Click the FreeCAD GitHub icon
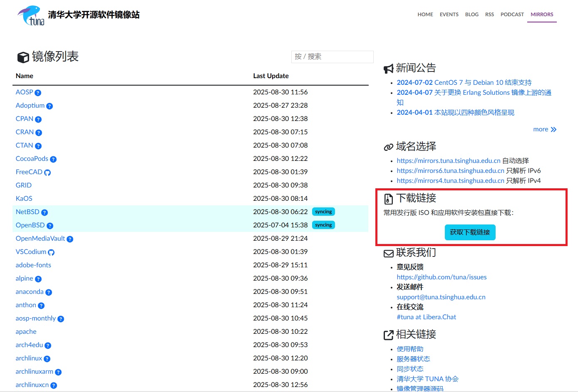 [x=47, y=173]
